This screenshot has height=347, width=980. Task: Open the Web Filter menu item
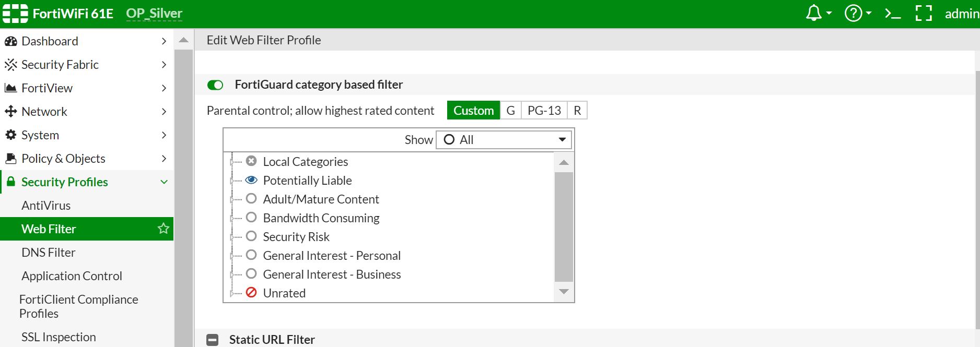coord(87,229)
